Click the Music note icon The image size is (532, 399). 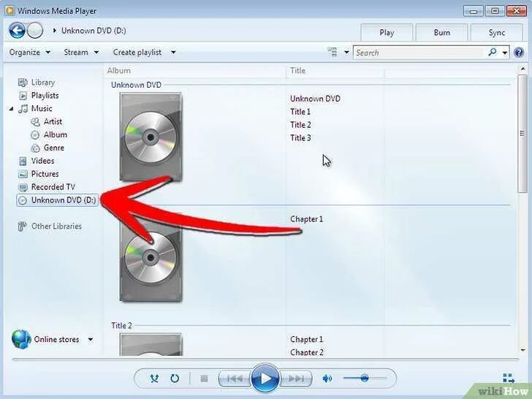[x=23, y=109]
